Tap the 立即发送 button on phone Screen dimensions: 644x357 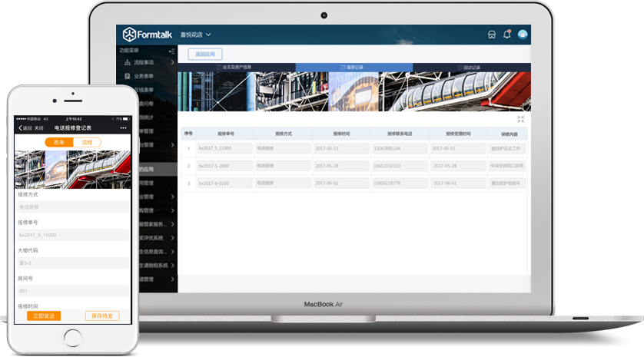[44, 316]
